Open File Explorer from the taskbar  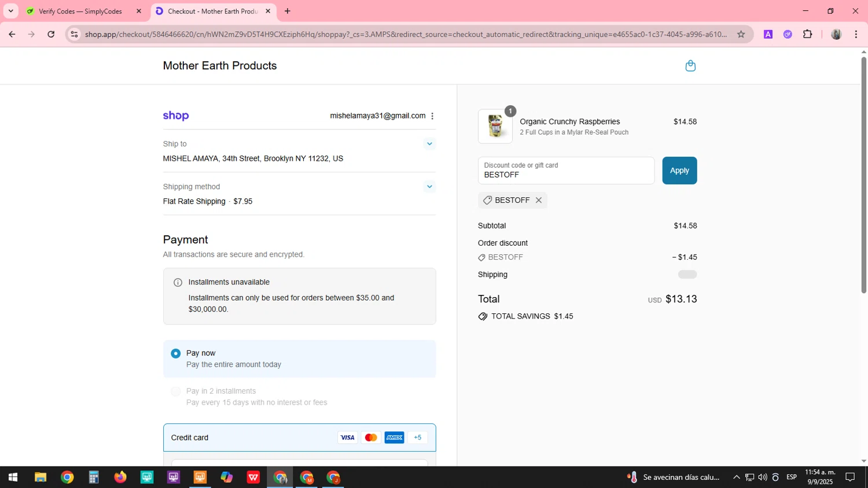point(40,478)
